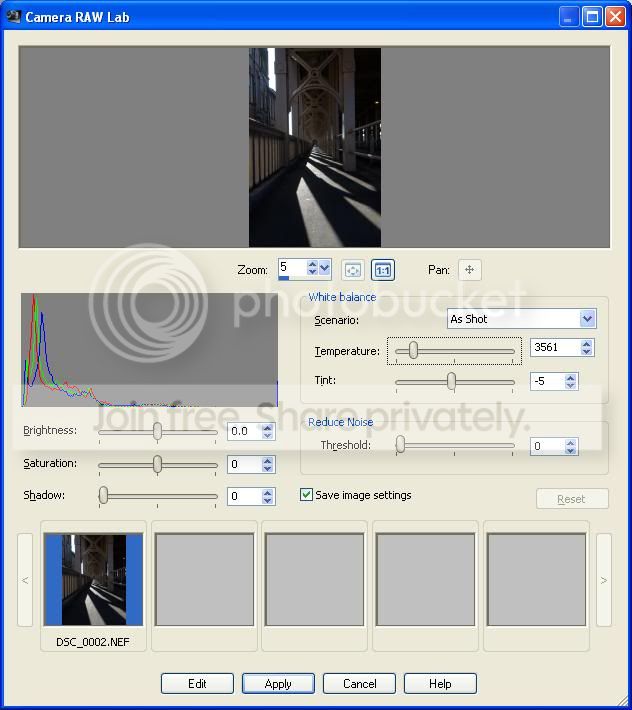
Task: Click the Brightness slider handle
Action: point(157,432)
